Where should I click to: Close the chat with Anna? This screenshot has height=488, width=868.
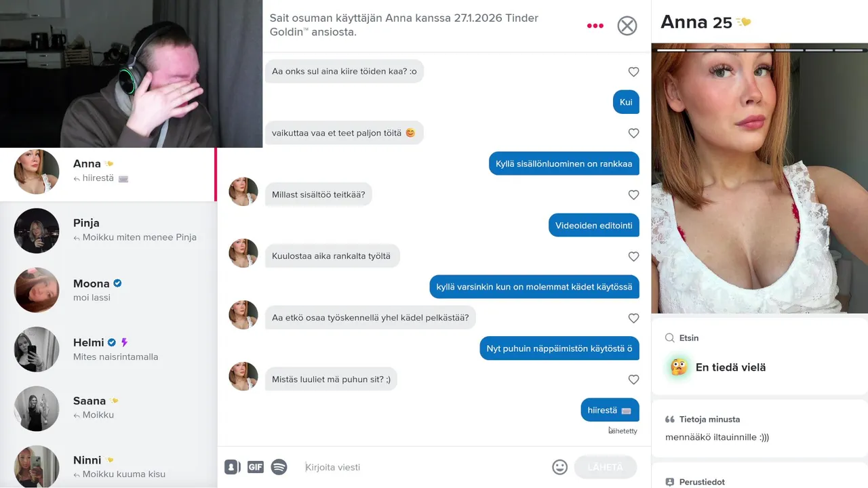(627, 26)
